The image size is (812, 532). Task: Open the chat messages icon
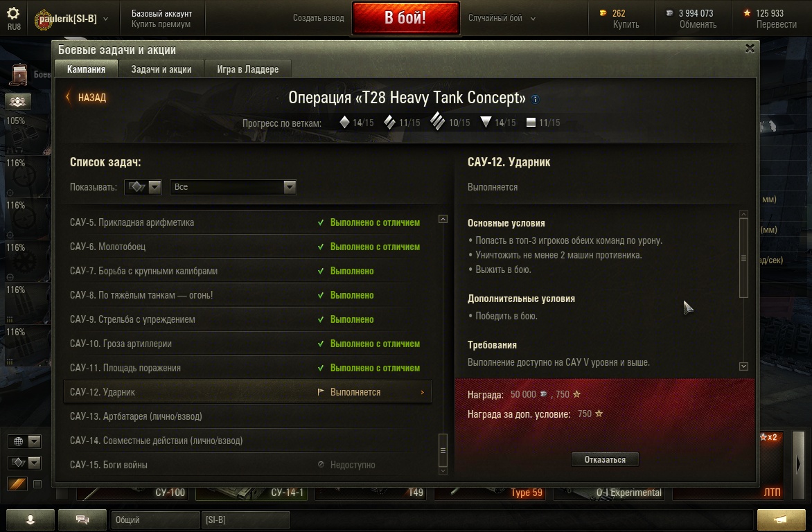[x=82, y=520]
